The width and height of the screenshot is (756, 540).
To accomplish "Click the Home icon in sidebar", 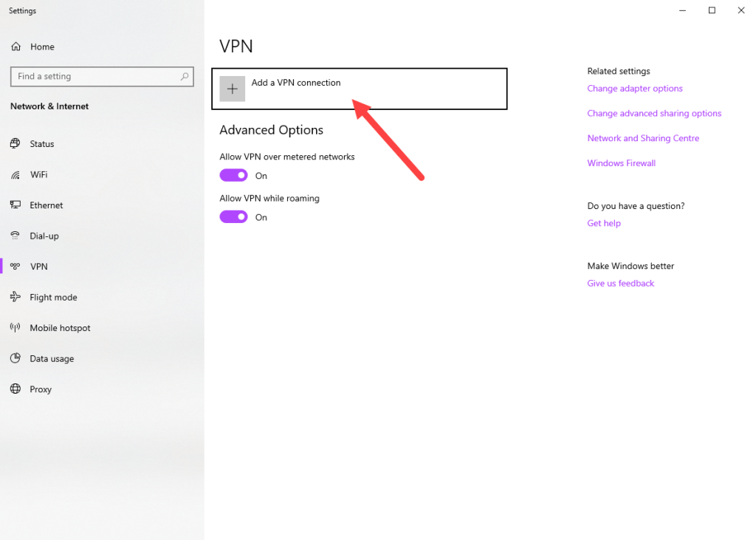I will (16, 47).
